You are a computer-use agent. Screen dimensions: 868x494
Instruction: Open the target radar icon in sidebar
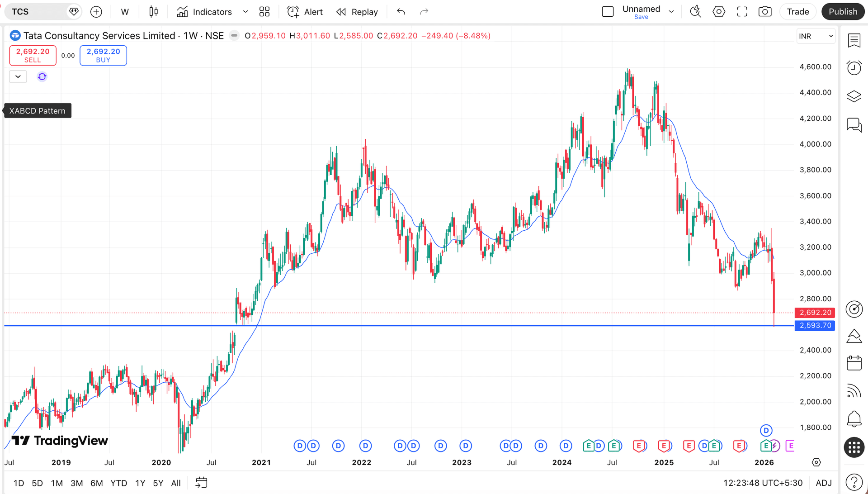click(x=854, y=309)
